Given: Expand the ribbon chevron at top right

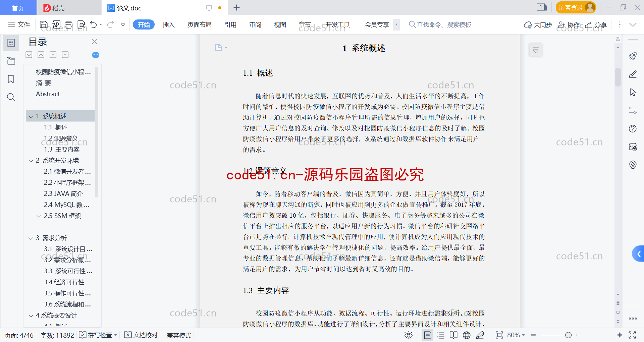Looking at the screenshot, I should click(x=633, y=25).
